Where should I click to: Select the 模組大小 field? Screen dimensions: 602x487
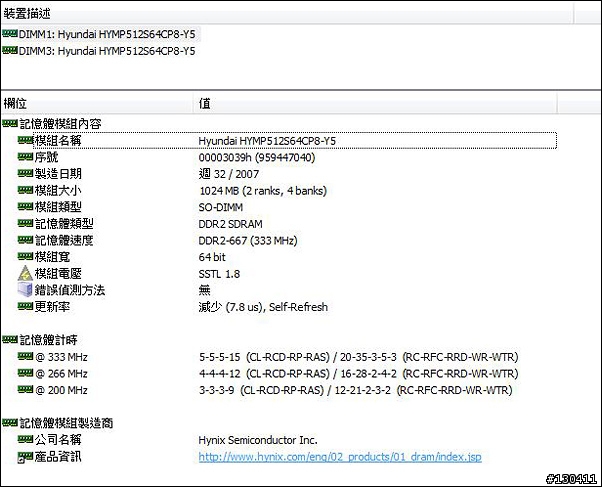[58, 190]
